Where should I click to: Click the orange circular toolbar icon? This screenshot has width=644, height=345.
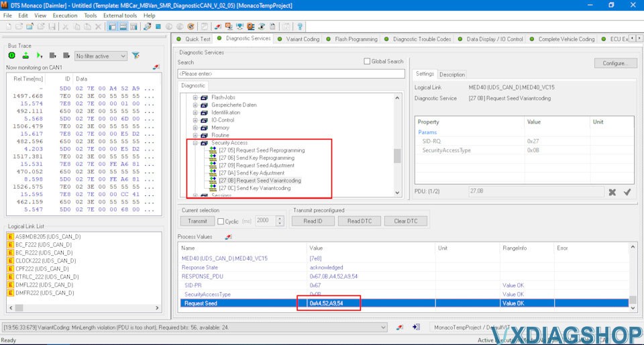[191, 27]
